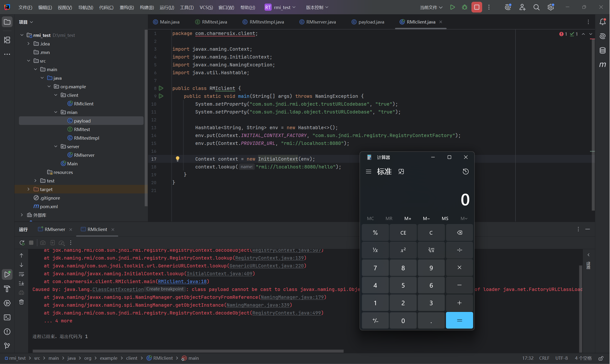Open the AI assistant swirl icon in top bar
610x364 pixels.
(508, 7)
